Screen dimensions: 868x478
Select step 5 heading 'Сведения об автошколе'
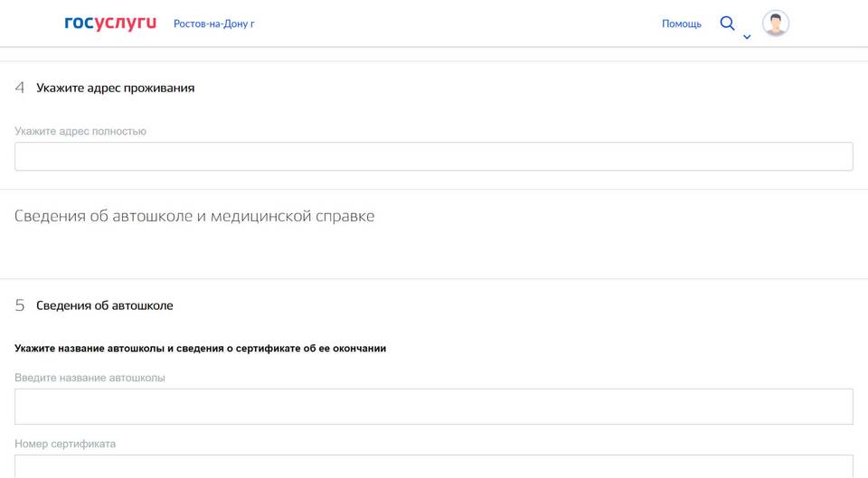point(105,305)
